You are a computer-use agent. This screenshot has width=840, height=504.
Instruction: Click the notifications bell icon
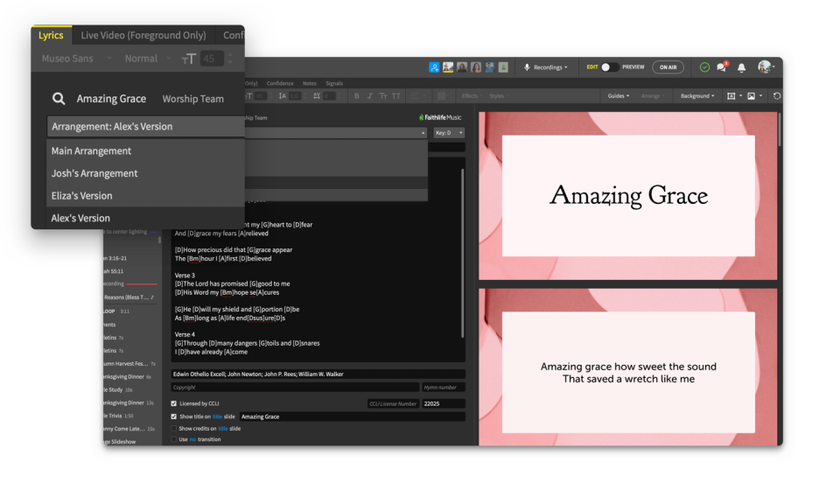click(x=741, y=67)
